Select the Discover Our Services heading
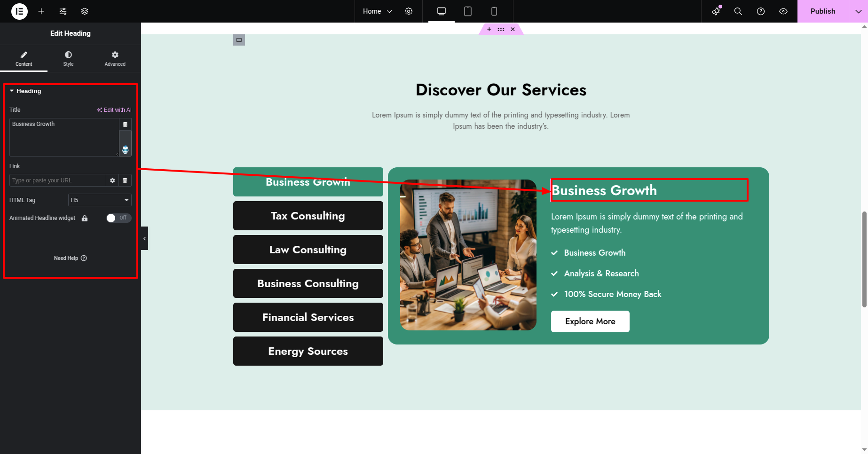This screenshot has height=454, width=868. pyautogui.click(x=501, y=90)
